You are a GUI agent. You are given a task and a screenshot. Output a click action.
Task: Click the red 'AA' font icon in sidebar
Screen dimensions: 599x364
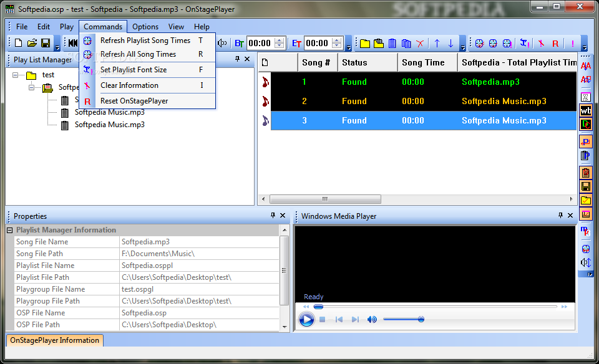click(586, 65)
